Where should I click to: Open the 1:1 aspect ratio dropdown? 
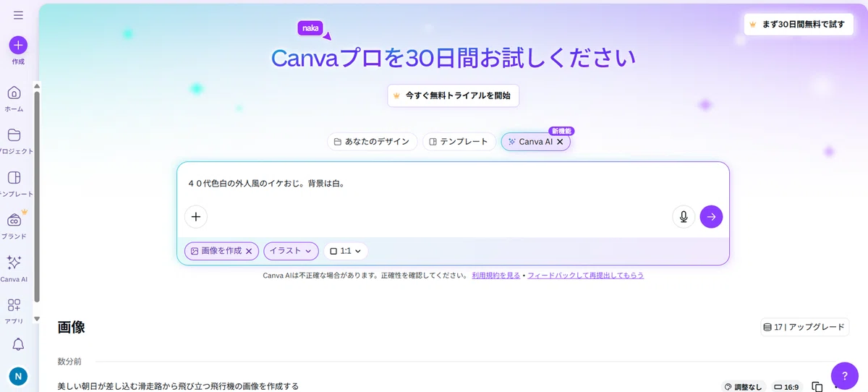tap(346, 251)
